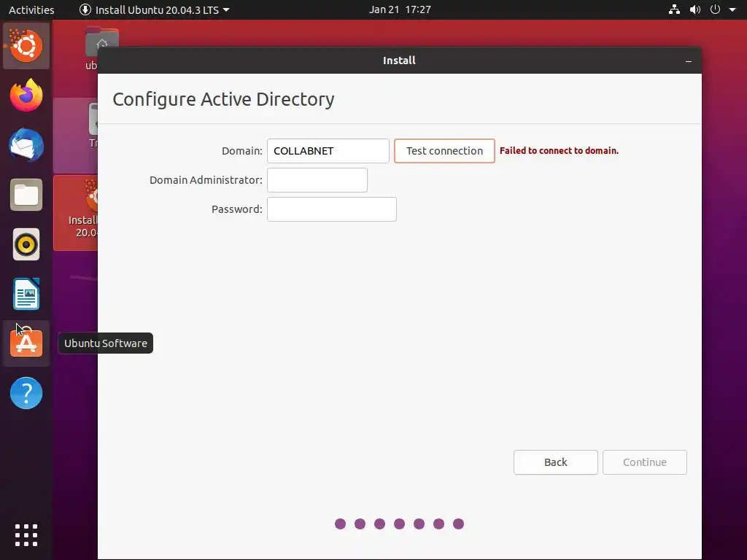This screenshot has width=747, height=560.
Task: Select the Install Ubuntu desktop launcher
Action: click(76, 212)
